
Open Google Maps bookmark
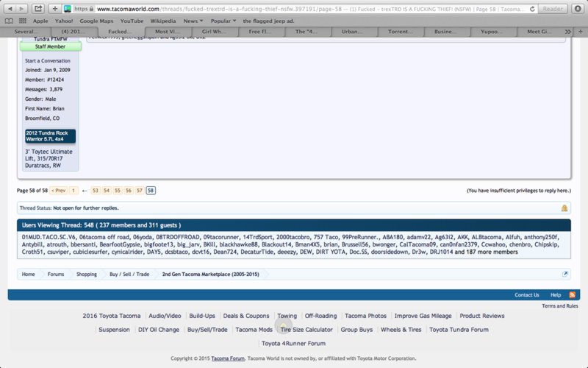(x=96, y=21)
